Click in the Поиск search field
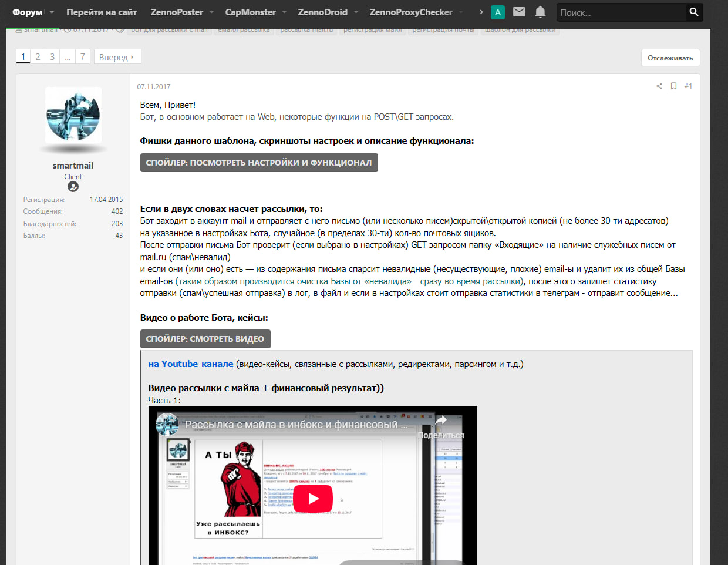Viewport: 728px width, 565px height. tap(621, 12)
